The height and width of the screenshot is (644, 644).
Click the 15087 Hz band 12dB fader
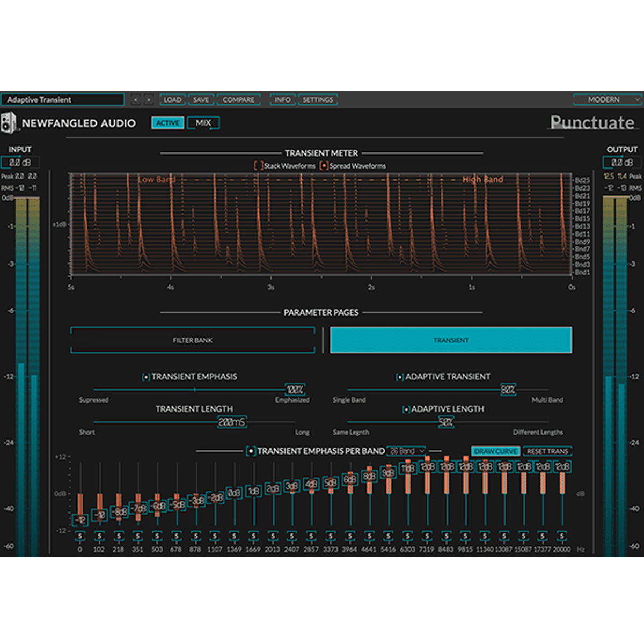point(523,467)
